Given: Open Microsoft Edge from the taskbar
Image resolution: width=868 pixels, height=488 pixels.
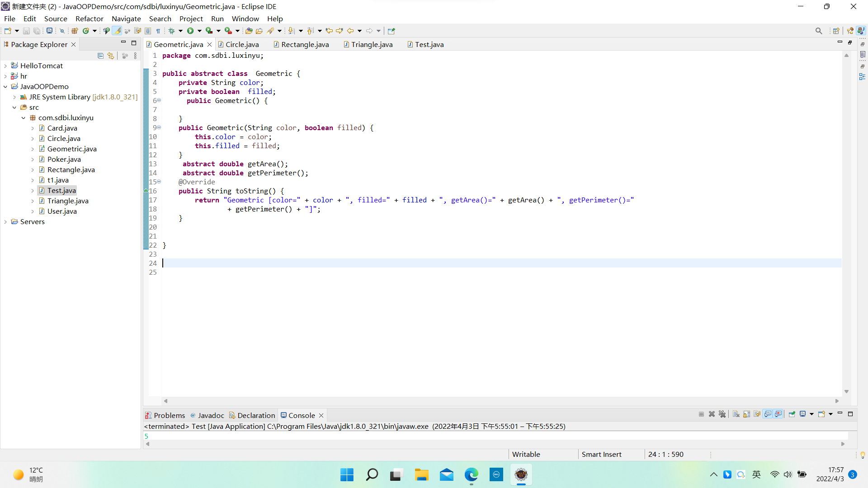Looking at the screenshot, I should (x=471, y=474).
